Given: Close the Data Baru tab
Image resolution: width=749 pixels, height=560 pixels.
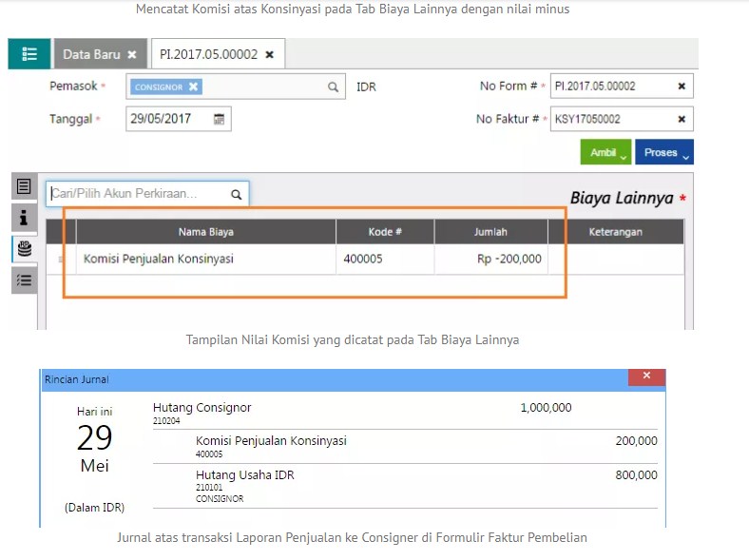Looking at the screenshot, I should coord(132,55).
